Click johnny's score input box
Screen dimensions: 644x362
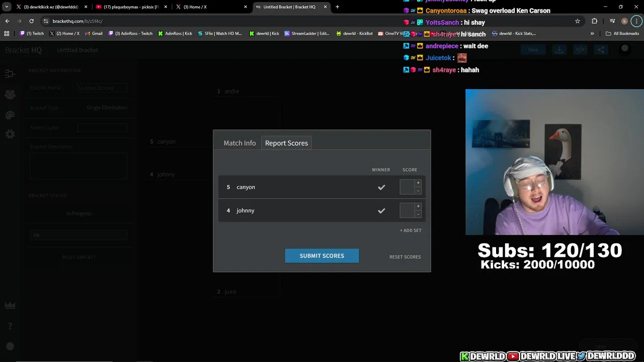click(407, 211)
